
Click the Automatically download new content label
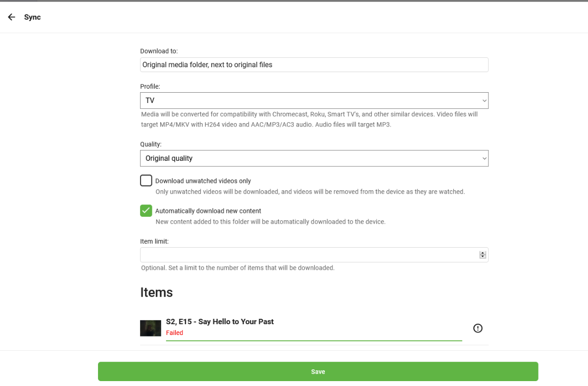tap(208, 211)
